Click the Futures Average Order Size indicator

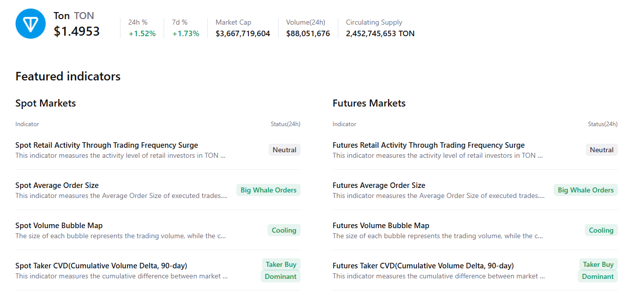pyautogui.click(x=379, y=185)
